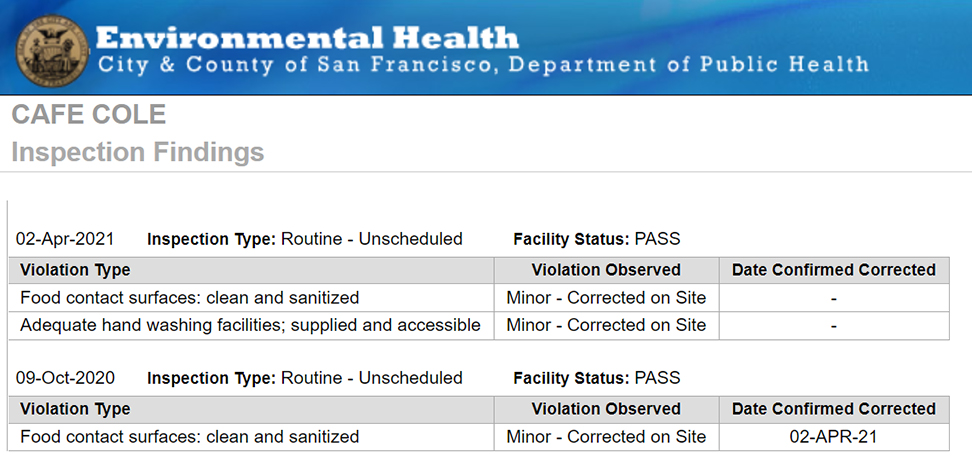This screenshot has height=458, width=972.
Task: Click Violation Type header in the 09-Oct-2020 table
Action: [75, 409]
